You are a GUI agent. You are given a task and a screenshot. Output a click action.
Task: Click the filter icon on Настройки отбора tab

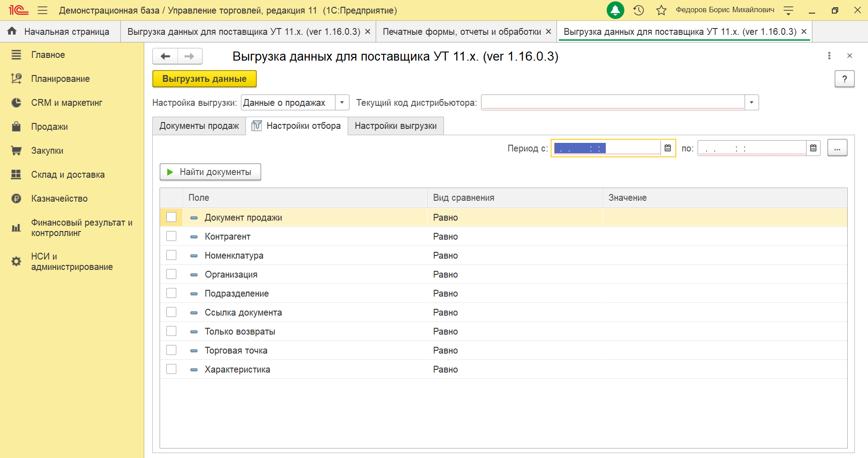pyautogui.click(x=256, y=126)
